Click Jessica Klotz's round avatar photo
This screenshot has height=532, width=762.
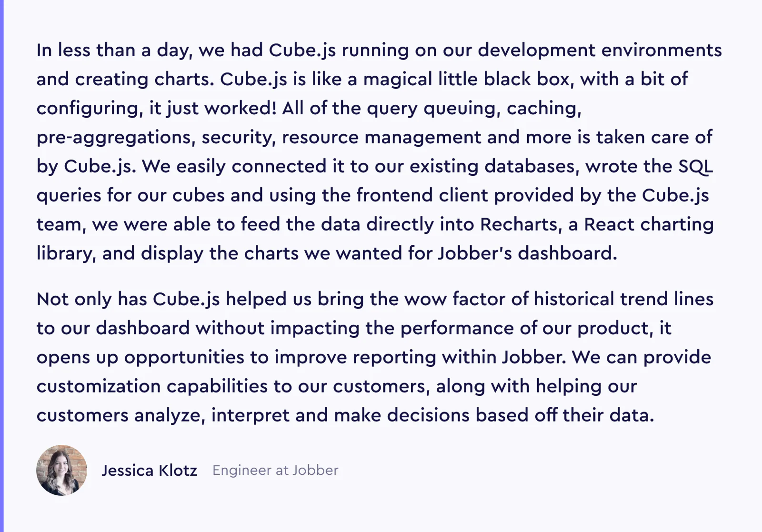[x=61, y=470]
